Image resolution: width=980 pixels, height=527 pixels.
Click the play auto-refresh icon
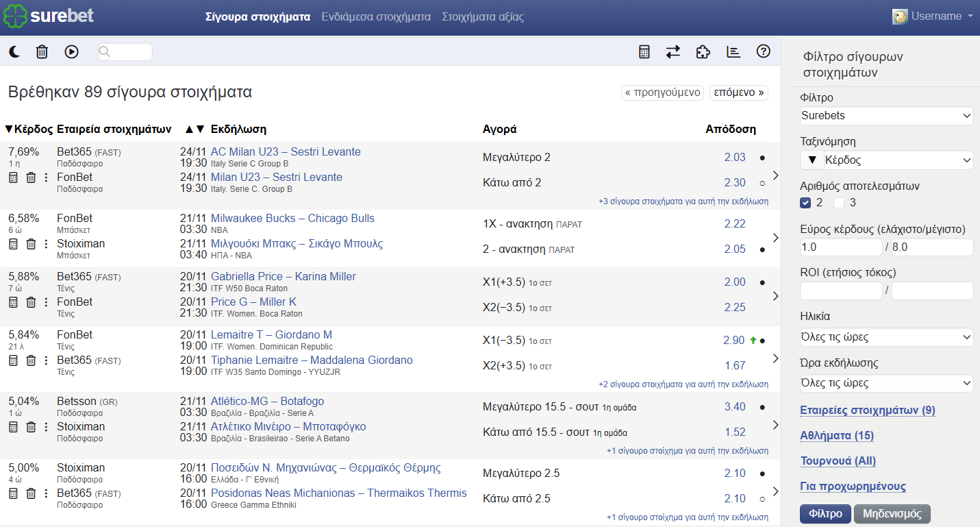72,51
